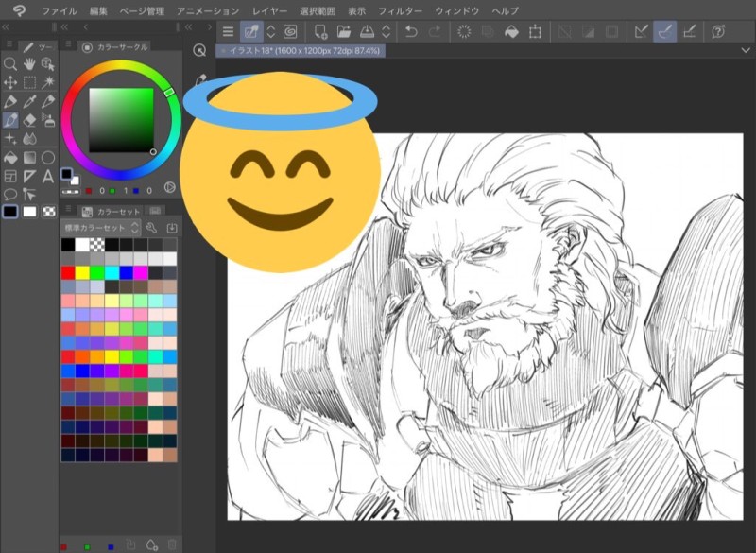Open the フィルター menu

(x=400, y=9)
